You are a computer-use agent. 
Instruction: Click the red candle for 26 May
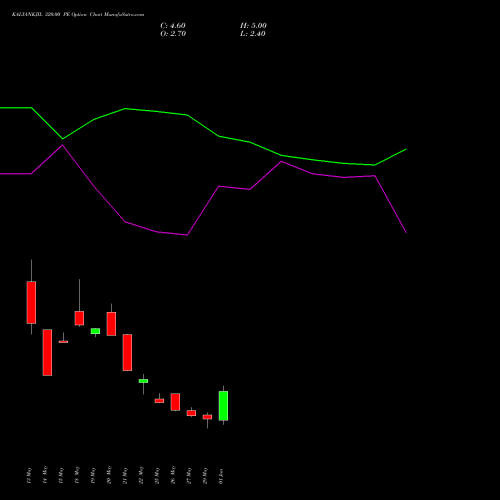pyautogui.click(x=175, y=402)
